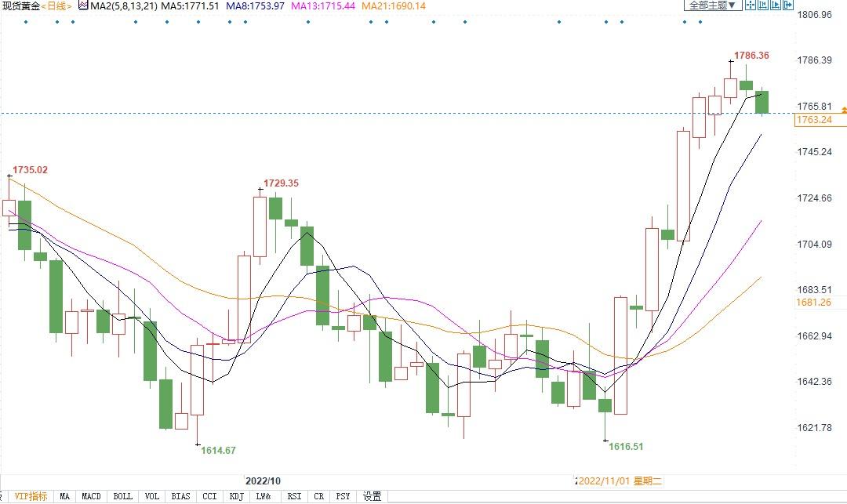
Task: Select the VOL indicator tab
Action: [151, 496]
